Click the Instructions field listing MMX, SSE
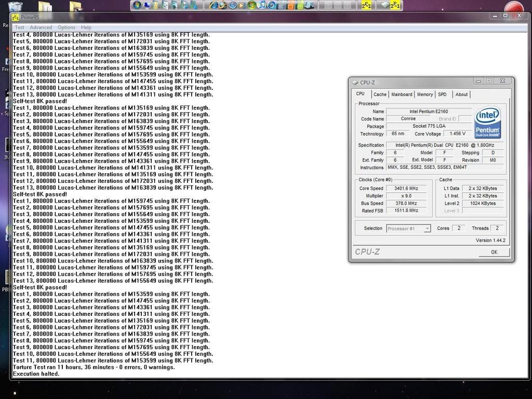 [x=445, y=167]
